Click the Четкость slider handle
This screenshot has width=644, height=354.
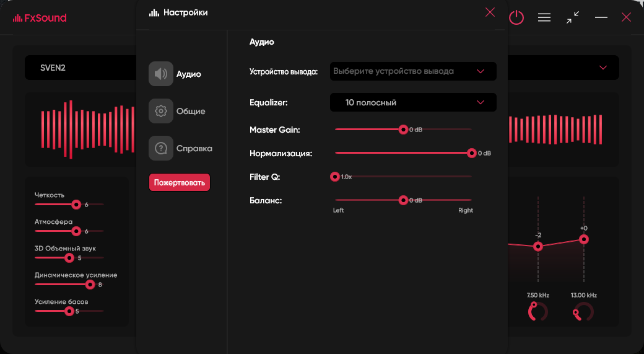[x=76, y=204]
